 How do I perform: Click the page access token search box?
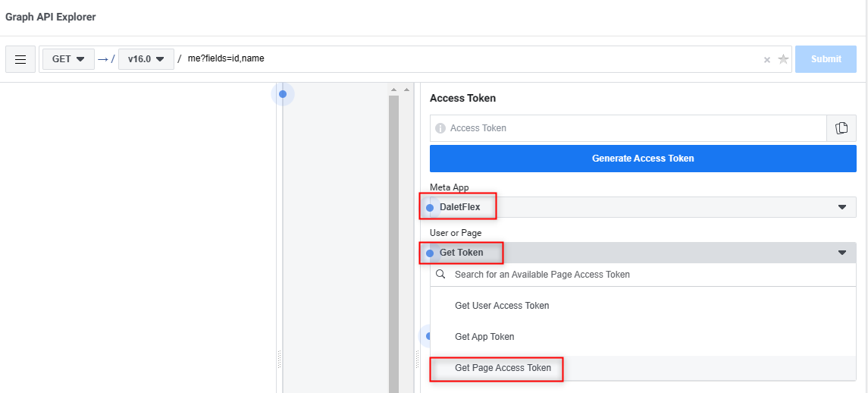(x=643, y=275)
